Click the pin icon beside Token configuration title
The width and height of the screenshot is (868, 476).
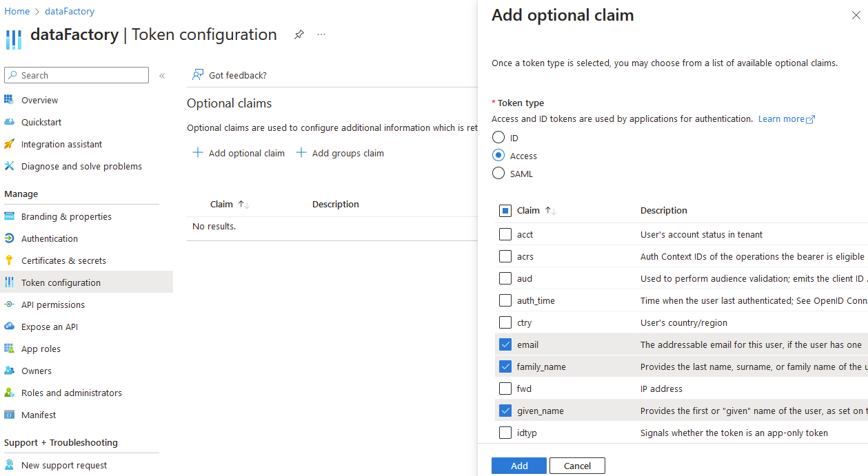pyautogui.click(x=299, y=34)
